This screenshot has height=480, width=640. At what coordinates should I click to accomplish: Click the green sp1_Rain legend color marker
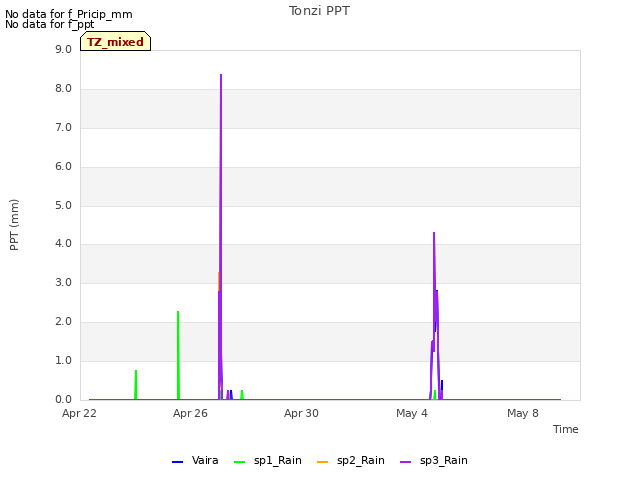coord(240,462)
